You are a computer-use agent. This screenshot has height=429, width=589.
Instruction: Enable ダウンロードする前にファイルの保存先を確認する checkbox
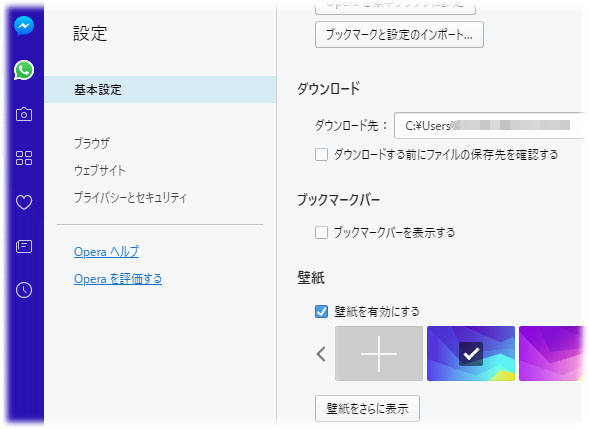click(321, 154)
